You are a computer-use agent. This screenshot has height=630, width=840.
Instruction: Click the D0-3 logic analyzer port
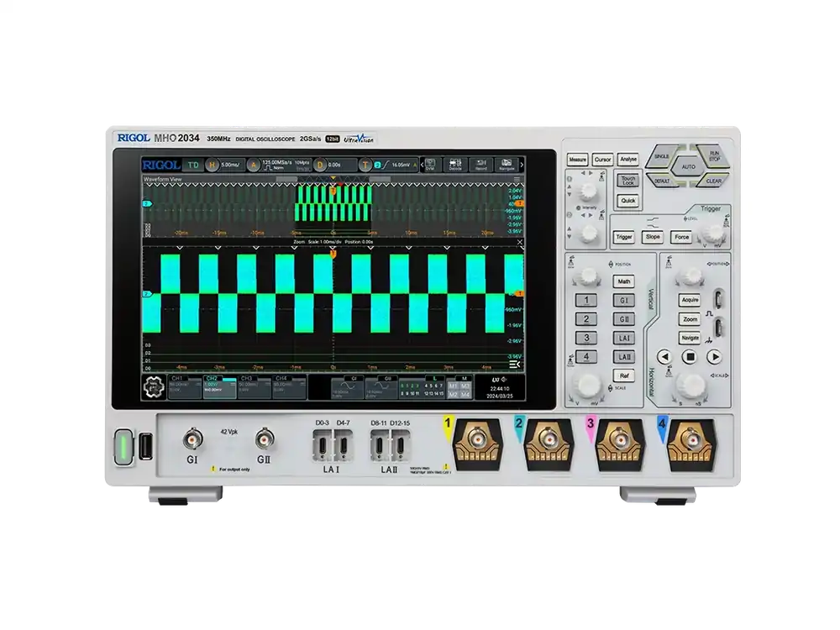pos(323,445)
